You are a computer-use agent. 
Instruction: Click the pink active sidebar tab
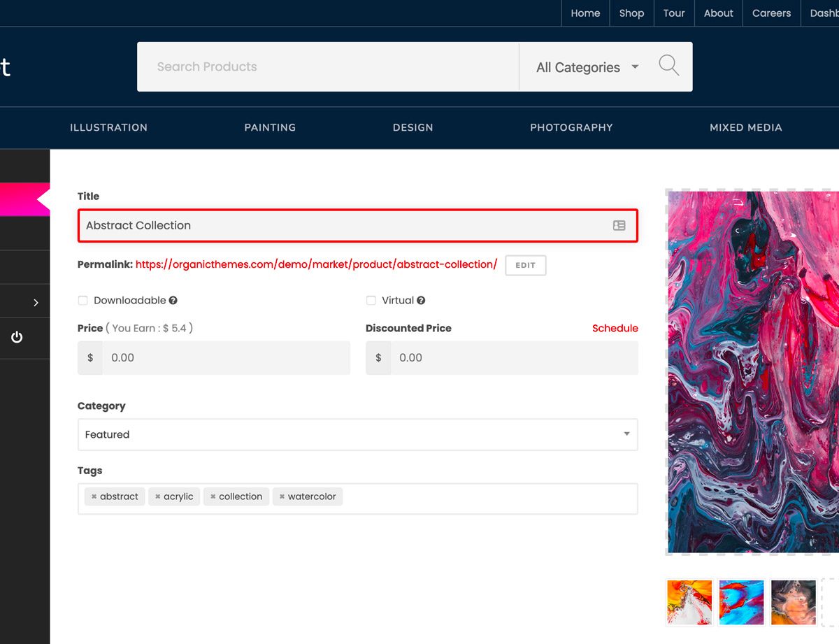point(24,199)
